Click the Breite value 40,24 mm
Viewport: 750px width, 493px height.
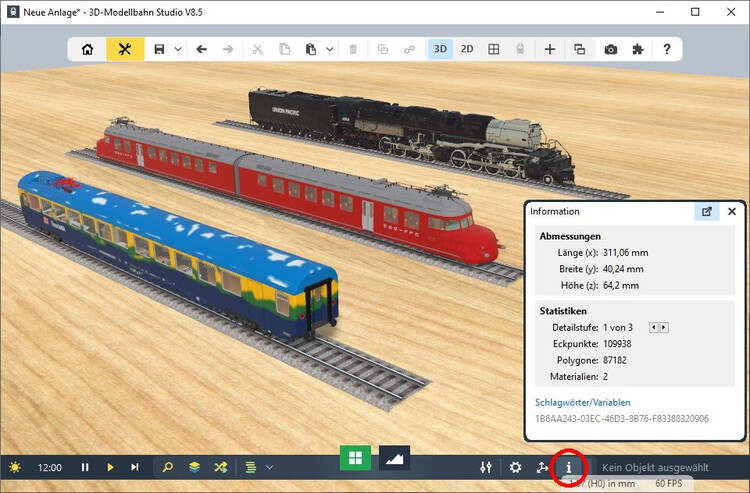[x=623, y=269]
